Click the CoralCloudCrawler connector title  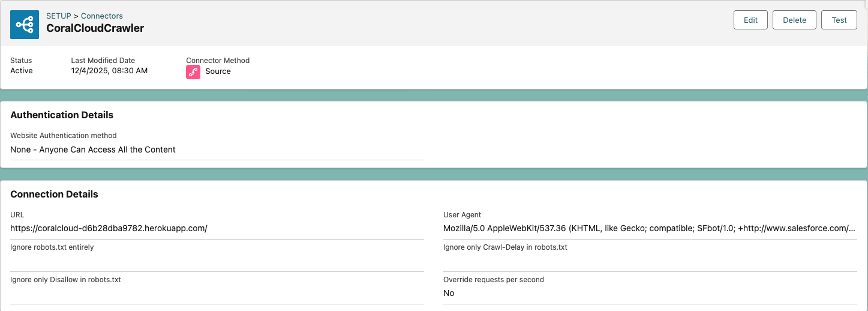(95, 28)
